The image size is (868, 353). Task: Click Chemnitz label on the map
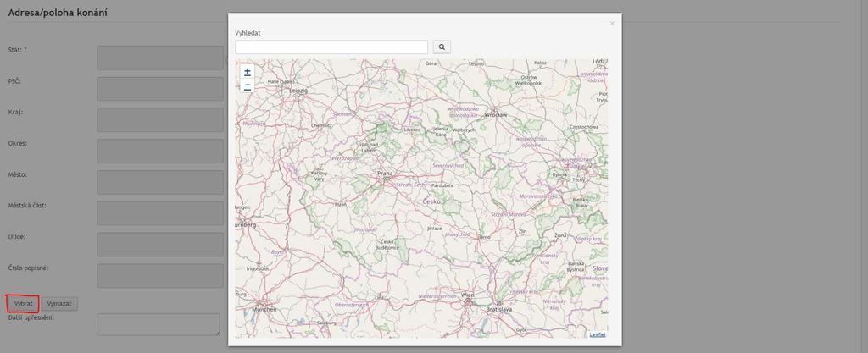(321, 125)
